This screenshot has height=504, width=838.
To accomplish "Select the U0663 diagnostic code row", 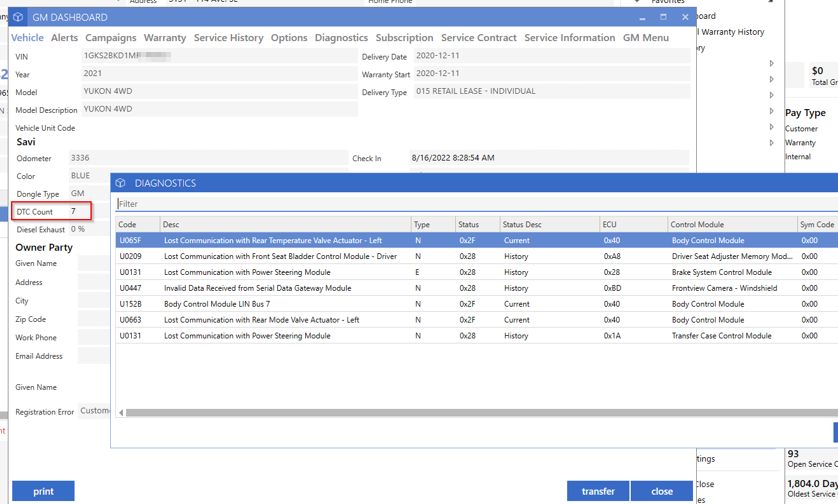I will [477, 320].
